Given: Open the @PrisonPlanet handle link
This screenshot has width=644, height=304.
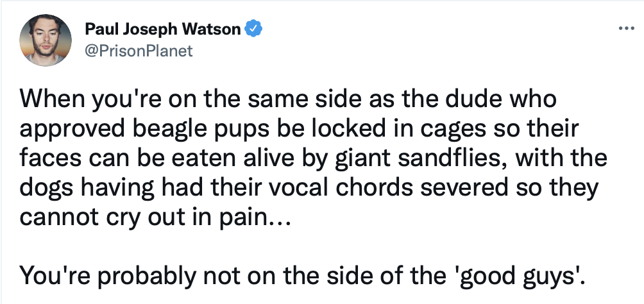Looking at the screenshot, I should pyautogui.click(x=138, y=50).
